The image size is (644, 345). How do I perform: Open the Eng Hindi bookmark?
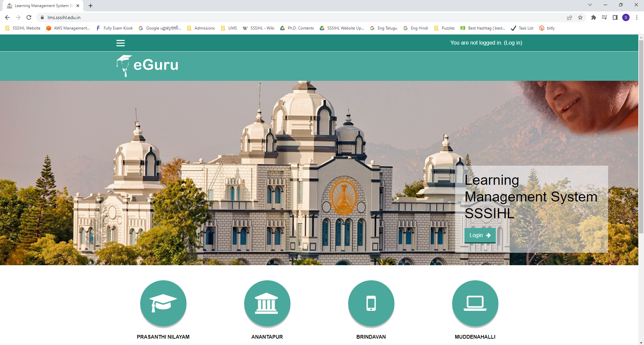coord(416,28)
